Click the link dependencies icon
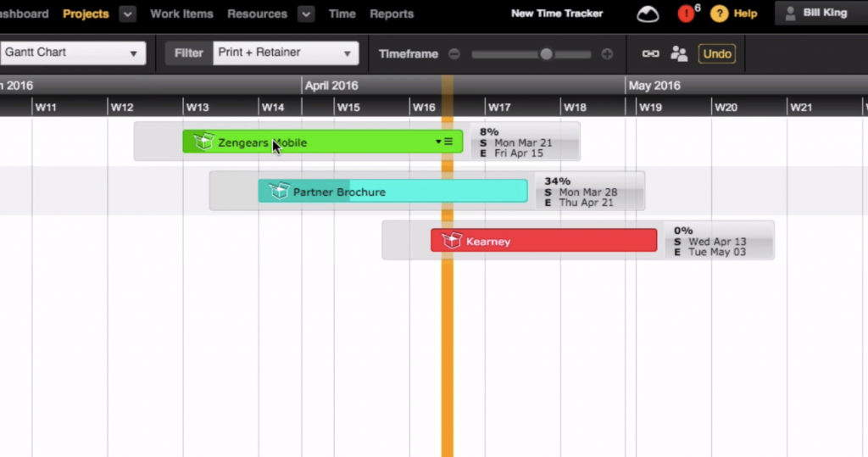 [650, 53]
